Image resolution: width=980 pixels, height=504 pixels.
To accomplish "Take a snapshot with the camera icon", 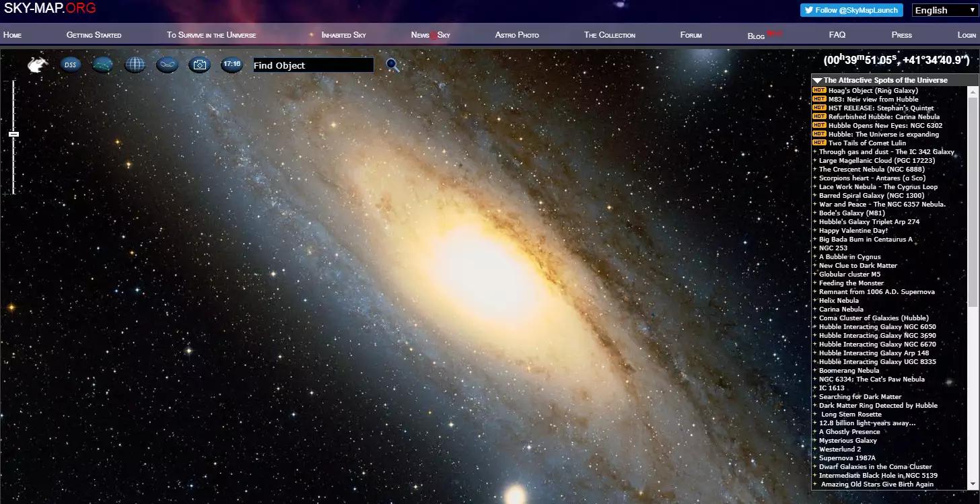I will pyautogui.click(x=199, y=65).
